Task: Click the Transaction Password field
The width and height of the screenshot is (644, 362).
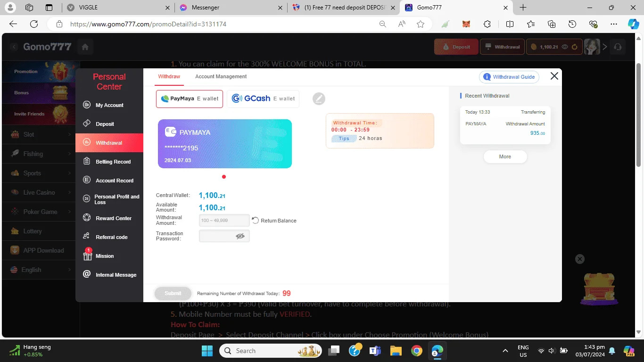Action: 224,236
